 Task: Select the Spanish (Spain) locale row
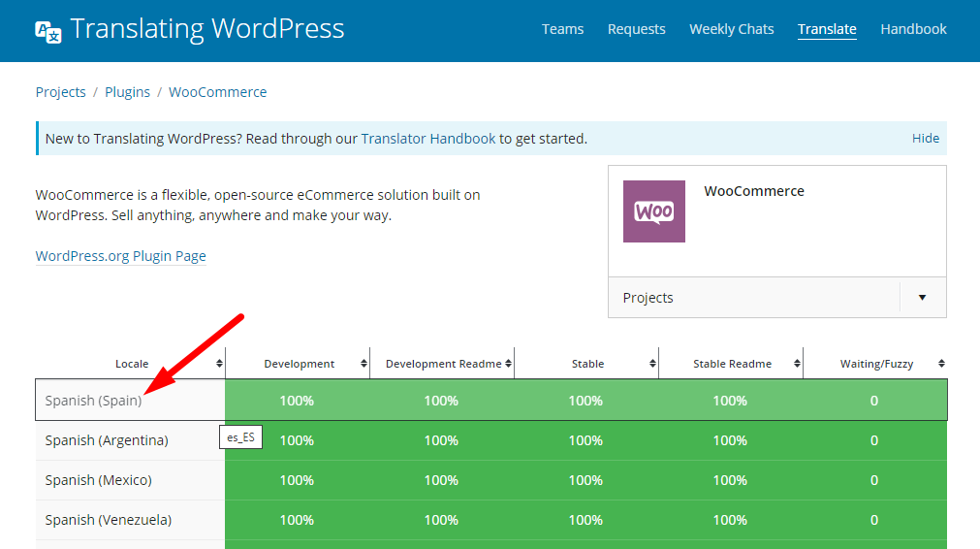(x=491, y=401)
